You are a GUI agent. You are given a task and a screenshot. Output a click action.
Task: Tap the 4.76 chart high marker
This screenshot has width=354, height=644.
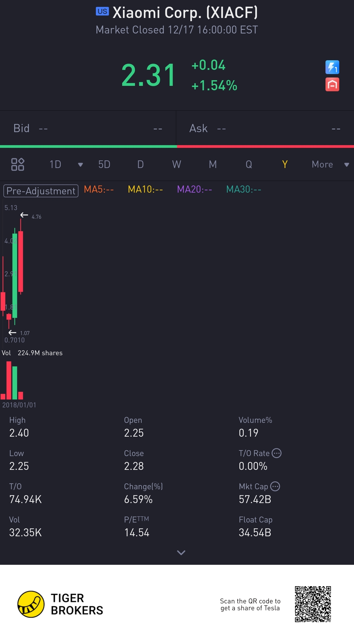pos(31,216)
